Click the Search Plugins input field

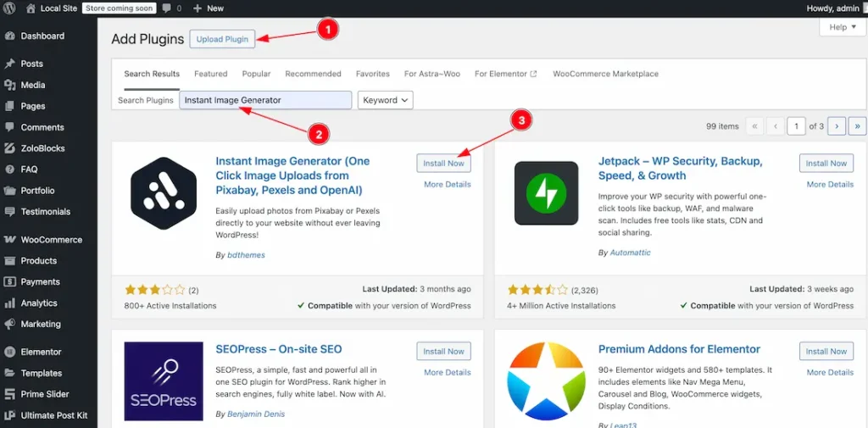pos(265,100)
